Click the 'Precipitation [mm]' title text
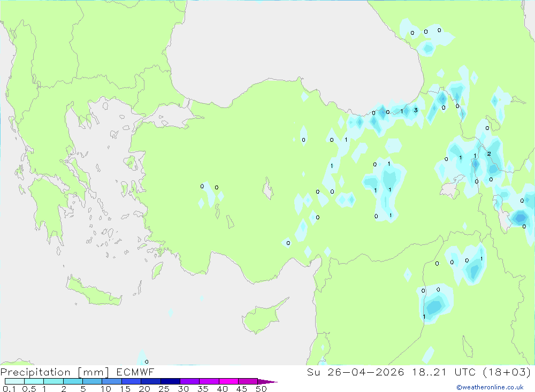This screenshot has width=535, height=392. pyautogui.click(x=55, y=372)
